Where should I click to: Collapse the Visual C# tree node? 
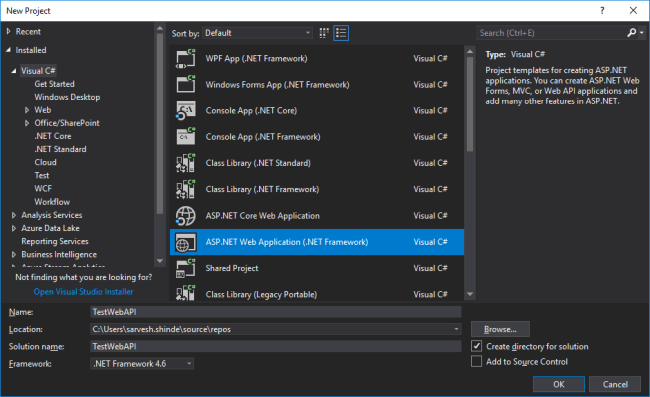14,71
